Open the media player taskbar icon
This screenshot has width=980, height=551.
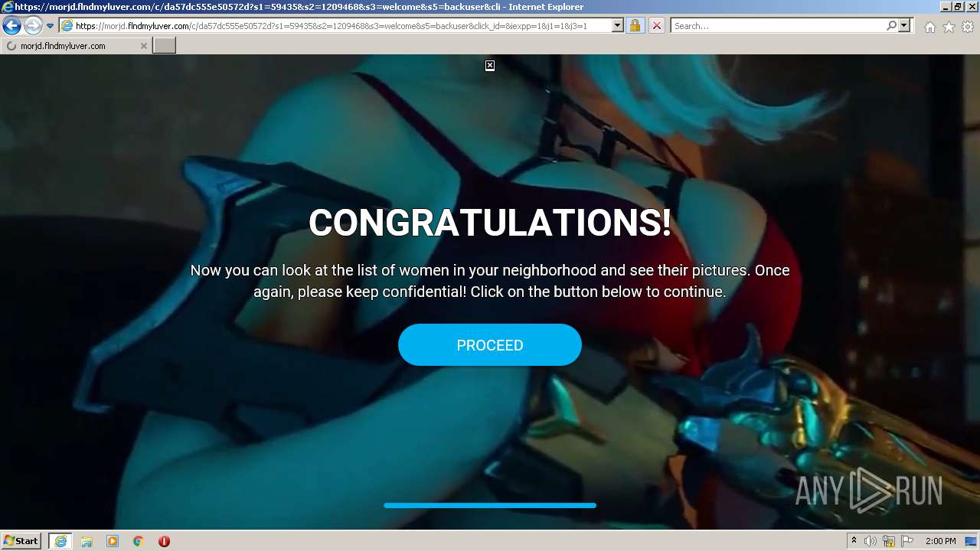[113, 541]
